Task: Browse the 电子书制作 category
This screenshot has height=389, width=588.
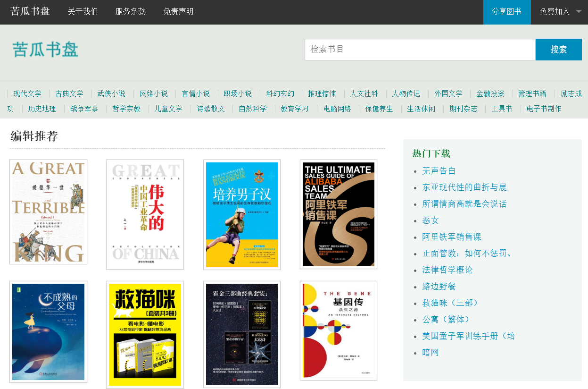Action: [544, 109]
